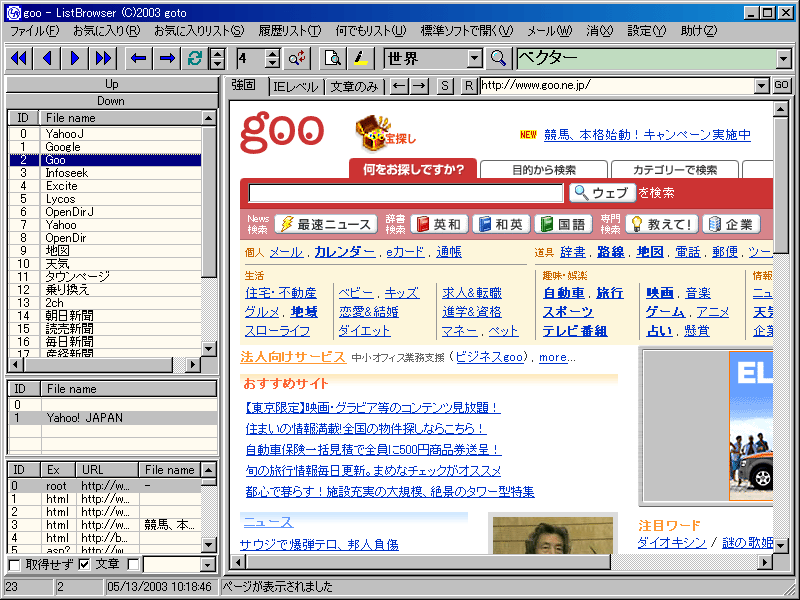
Task: Click the GO button
Action: tap(781, 85)
